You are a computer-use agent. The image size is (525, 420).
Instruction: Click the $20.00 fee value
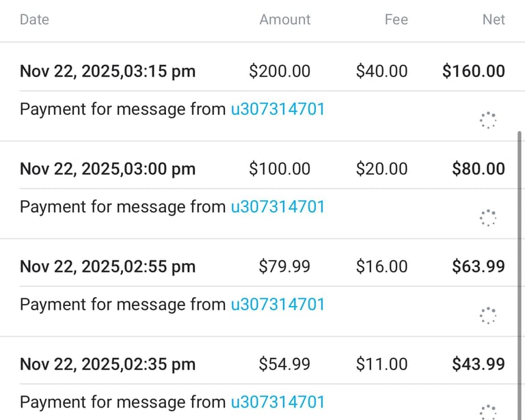pyautogui.click(x=381, y=169)
